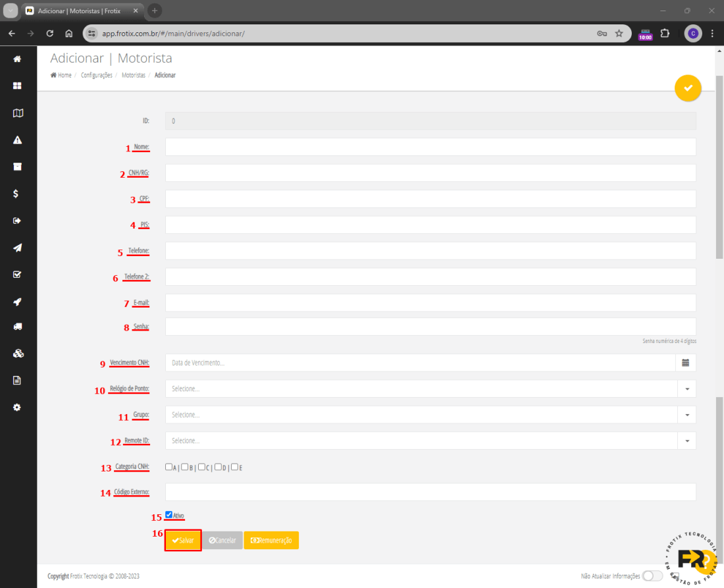Check the CNH category A checkbox
The height and width of the screenshot is (588, 724).
click(x=169, y=467)
